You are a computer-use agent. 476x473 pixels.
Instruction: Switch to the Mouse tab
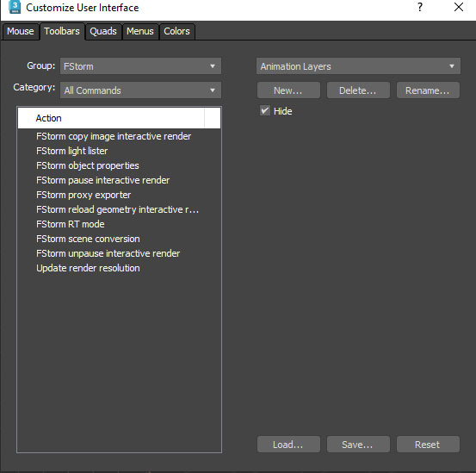pyautogui.click(x=21, y=31)
